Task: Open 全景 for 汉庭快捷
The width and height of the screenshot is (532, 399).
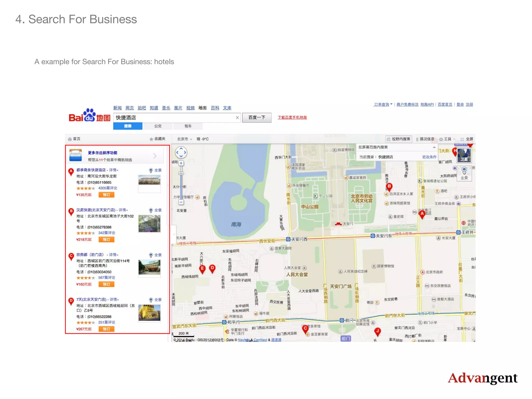Action: (155, 210)
